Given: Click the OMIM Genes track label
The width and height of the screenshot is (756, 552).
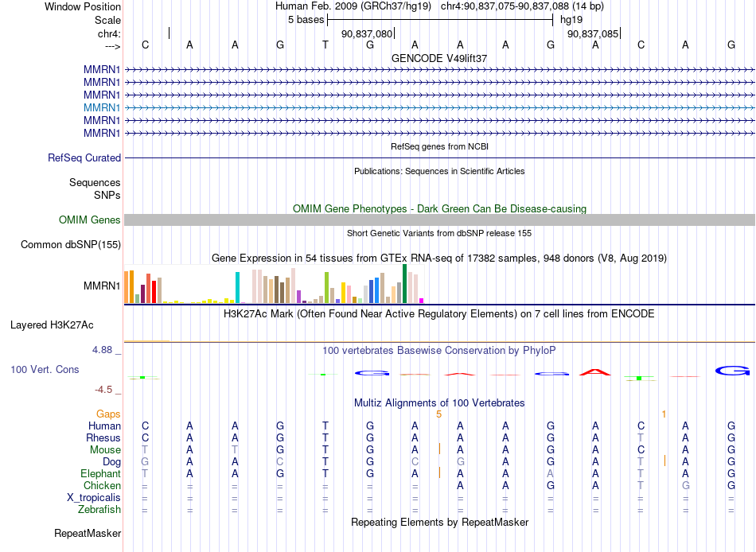Looking at the screenshot, I should [x=90, y=220].
